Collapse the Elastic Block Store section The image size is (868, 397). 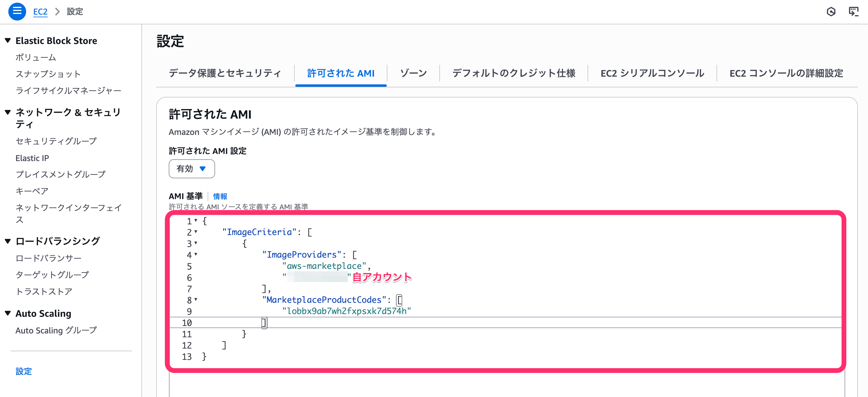click(8, 40)
